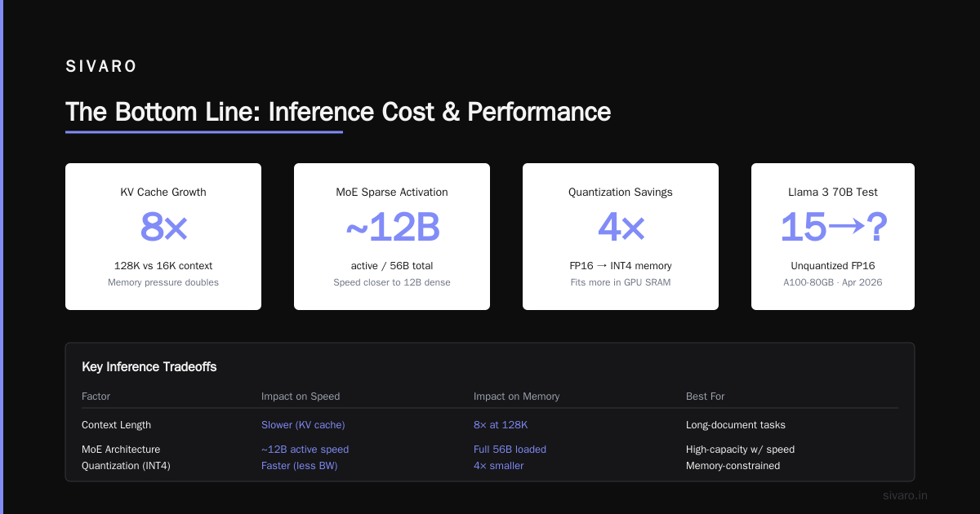Select the slide title about Inference Cost
This screenshot has width=980, height=514.
pyautogui.click(x=338, y=112)
